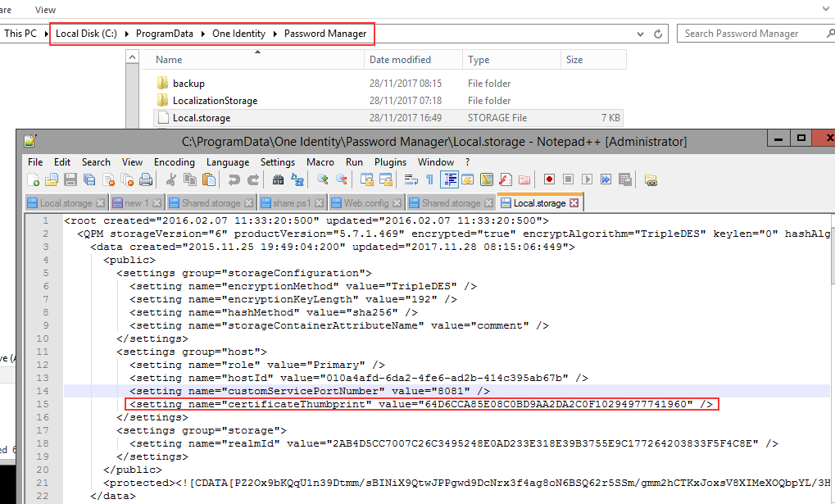Open the Macro menu
The image size is (835, 504).
[320, 162]
